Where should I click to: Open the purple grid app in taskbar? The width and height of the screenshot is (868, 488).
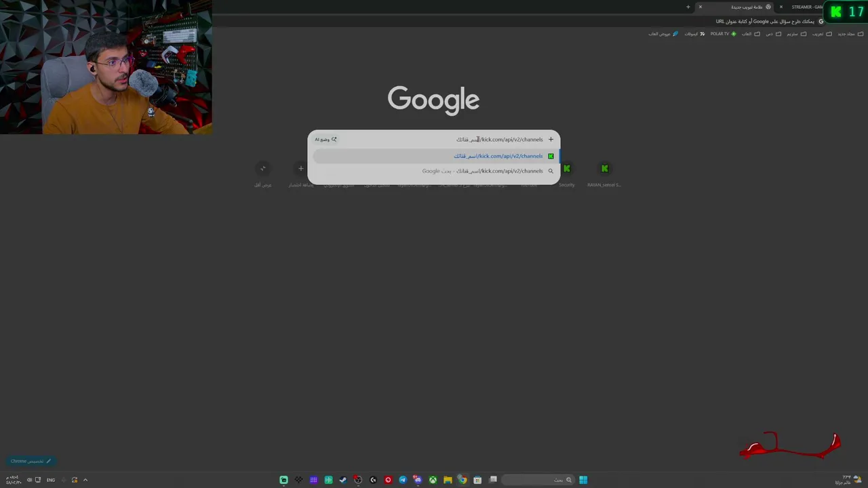[313, 480]
